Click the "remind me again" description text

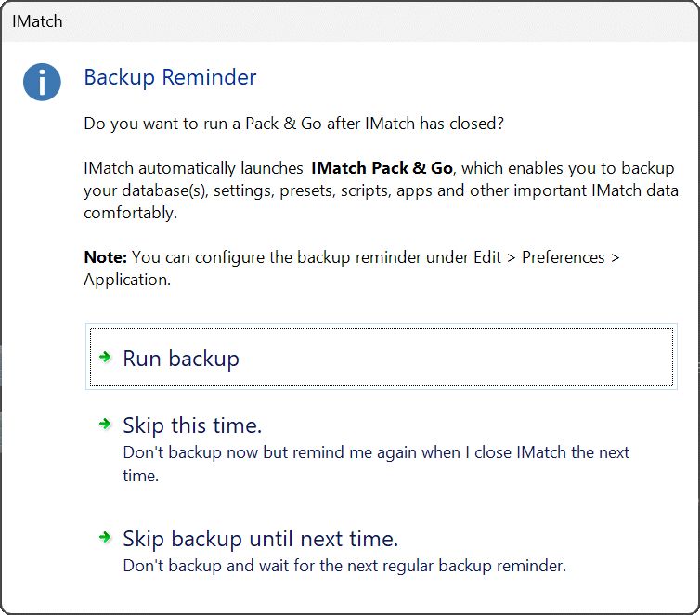[x=376, y=452]
